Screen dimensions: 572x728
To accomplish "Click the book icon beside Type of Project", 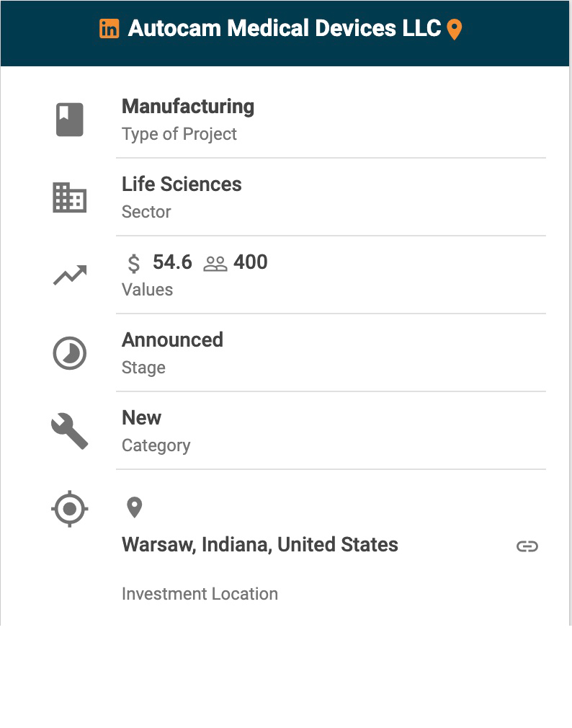I will tap(70, 120).
